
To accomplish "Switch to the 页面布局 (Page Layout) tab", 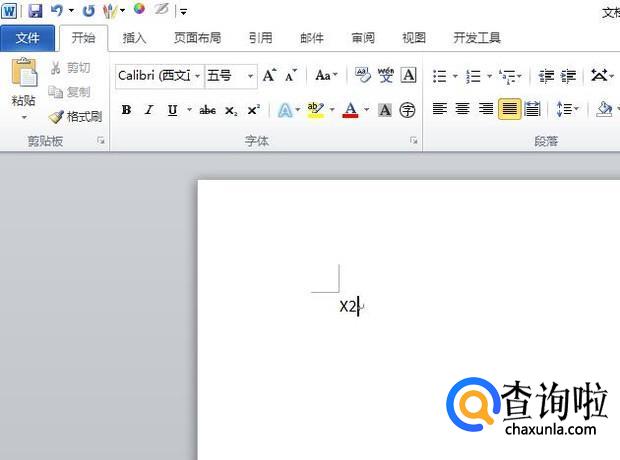I will point(197,38).
